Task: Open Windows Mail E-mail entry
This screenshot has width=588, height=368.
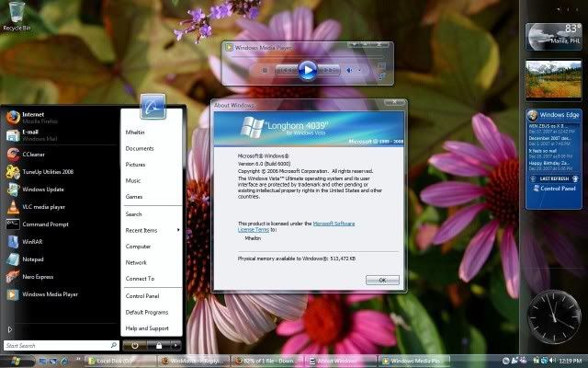Action: [x=60, y=135]
